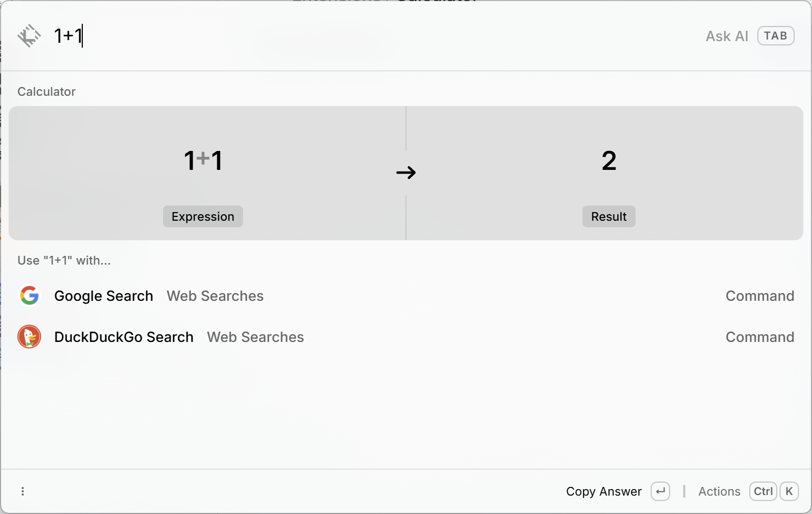Screen dimensions: 812x514
Task: Select the Google Search command row
Action: point(406,295)
